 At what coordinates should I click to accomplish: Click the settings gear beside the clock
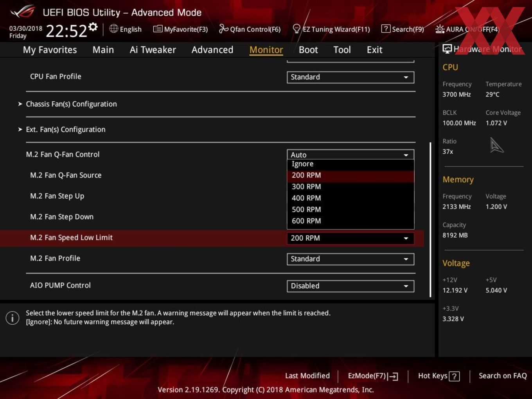point(93,27)
